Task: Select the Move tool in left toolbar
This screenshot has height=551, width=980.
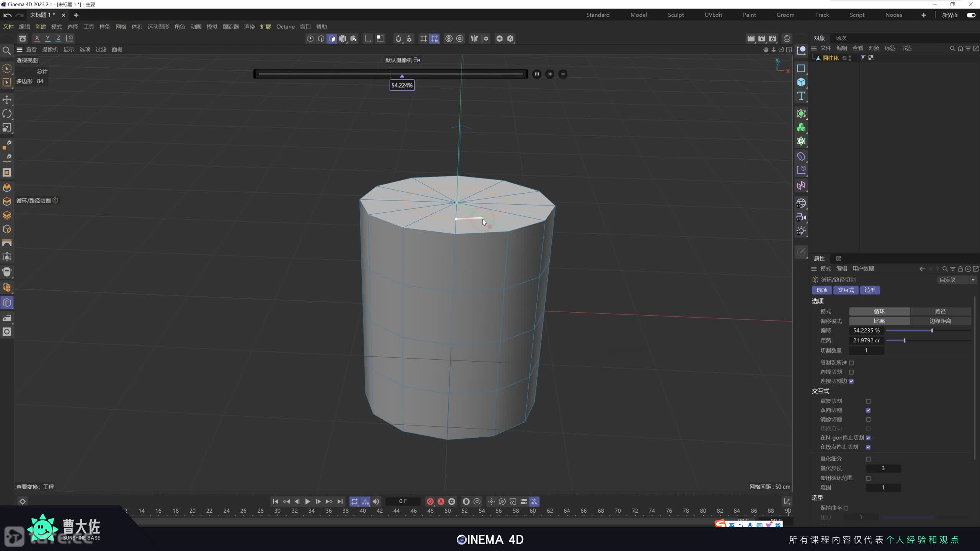Action: click(7, 100)
